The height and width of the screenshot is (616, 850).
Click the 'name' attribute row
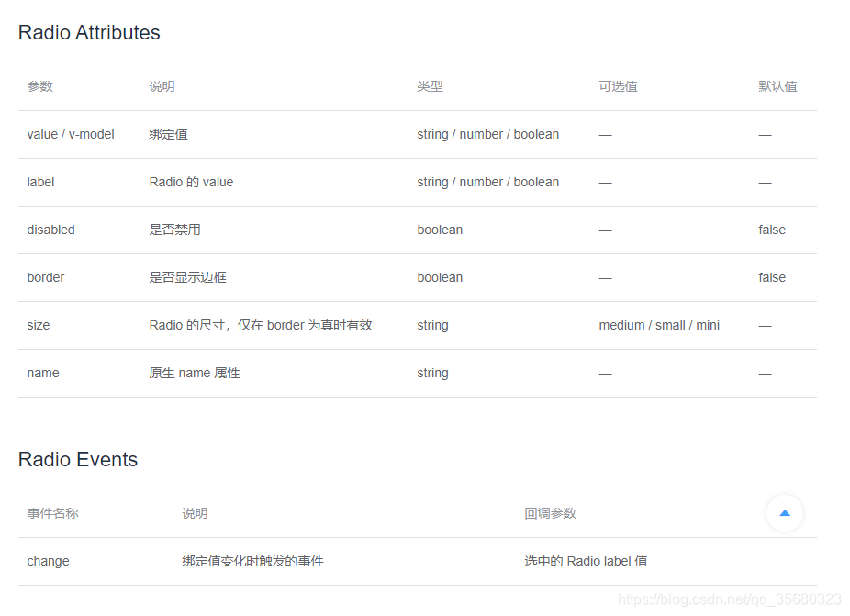click(44, 373)
